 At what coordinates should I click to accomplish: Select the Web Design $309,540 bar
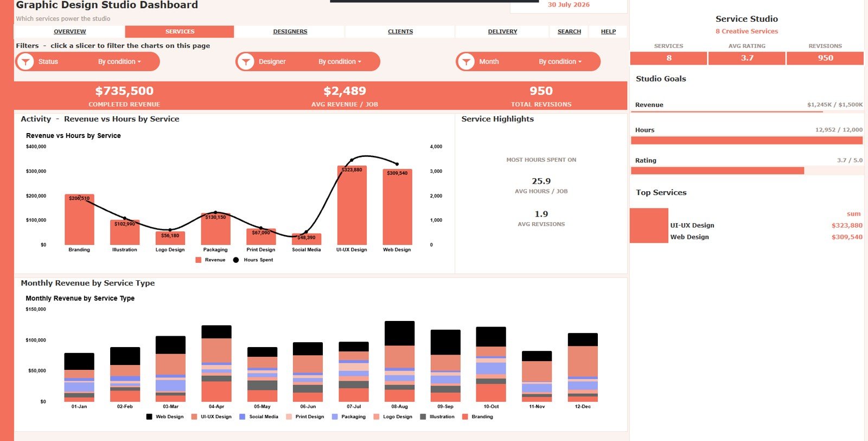(397, 207)
